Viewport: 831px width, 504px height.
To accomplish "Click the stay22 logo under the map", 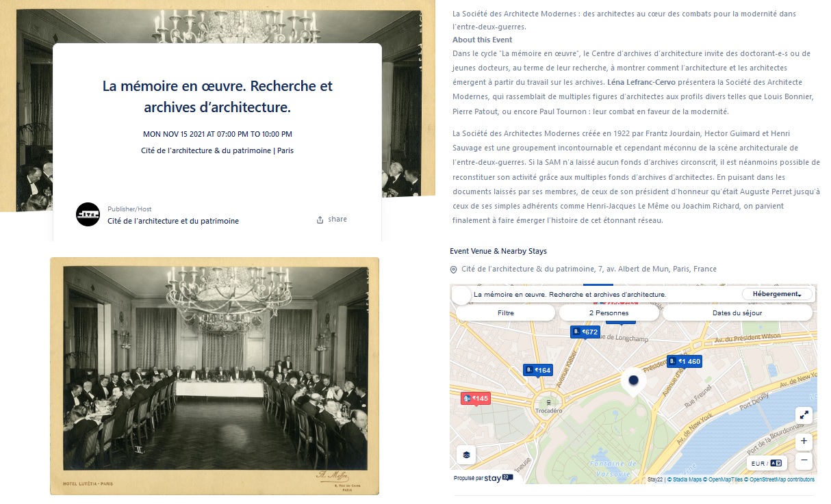I will click(499, 478).
